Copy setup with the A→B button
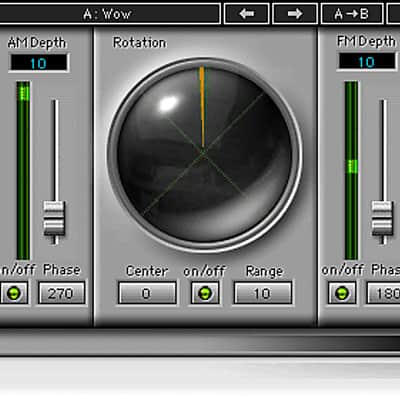 (x=352, y=14)
